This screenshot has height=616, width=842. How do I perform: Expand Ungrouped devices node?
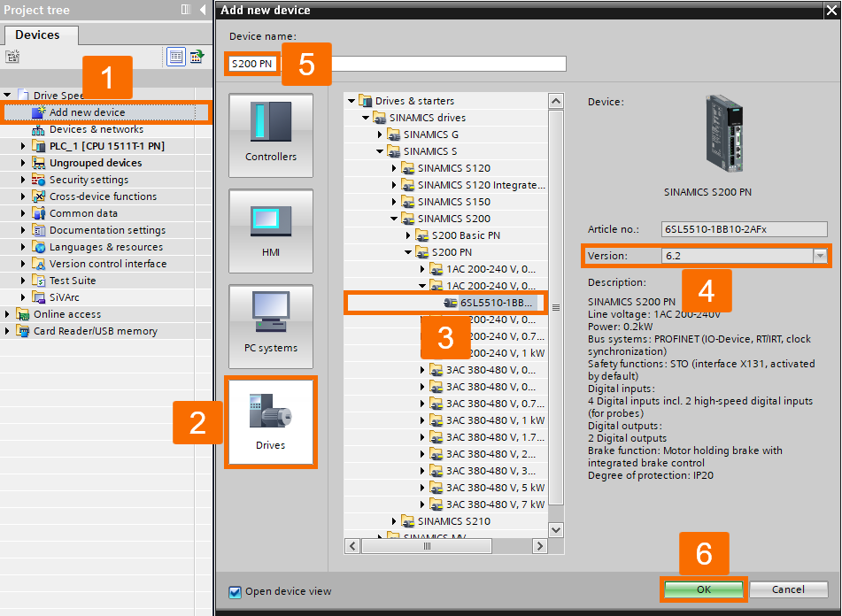(x=22, y=163)
